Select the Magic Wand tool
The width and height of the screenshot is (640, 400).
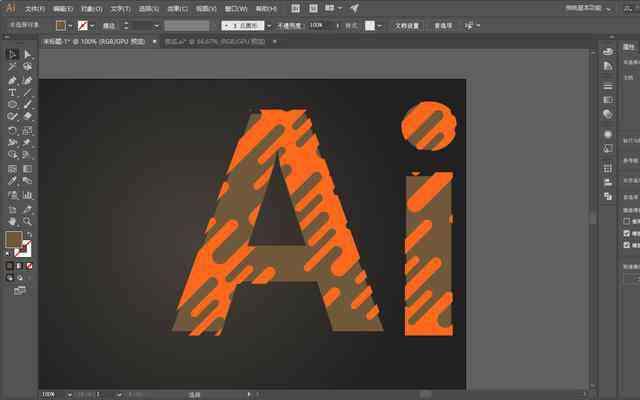click(12, 67)
